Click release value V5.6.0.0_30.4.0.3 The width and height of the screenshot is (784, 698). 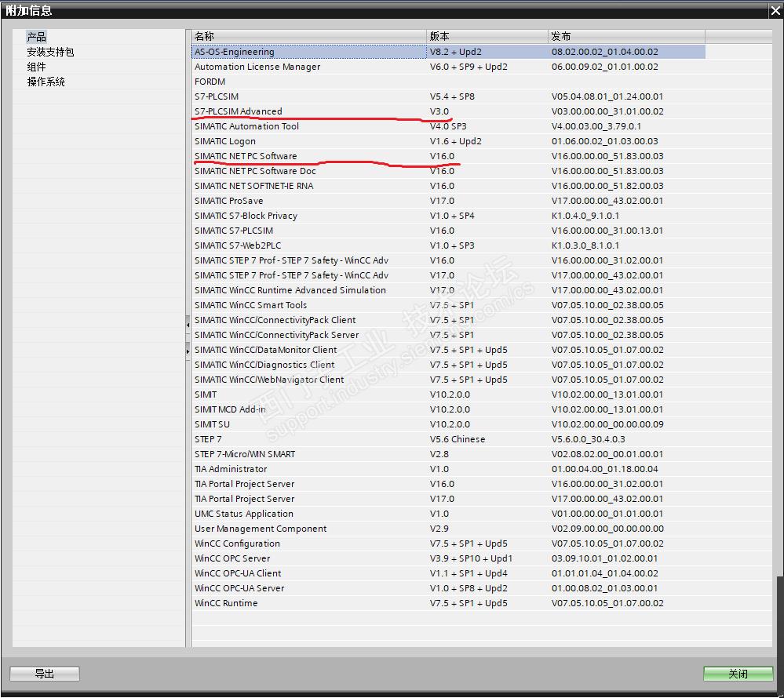(588, 439)
